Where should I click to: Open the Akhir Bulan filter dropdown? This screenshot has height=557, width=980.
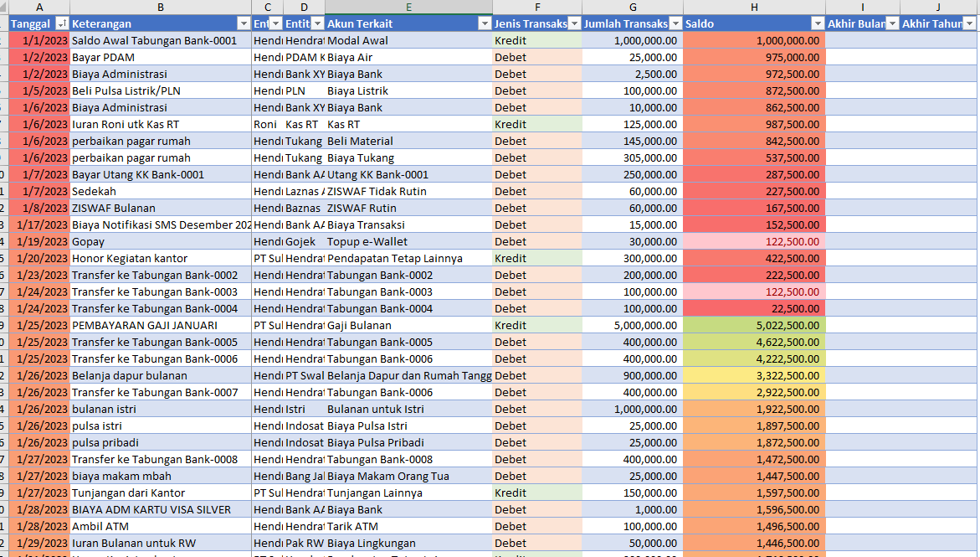coord(892,23)
